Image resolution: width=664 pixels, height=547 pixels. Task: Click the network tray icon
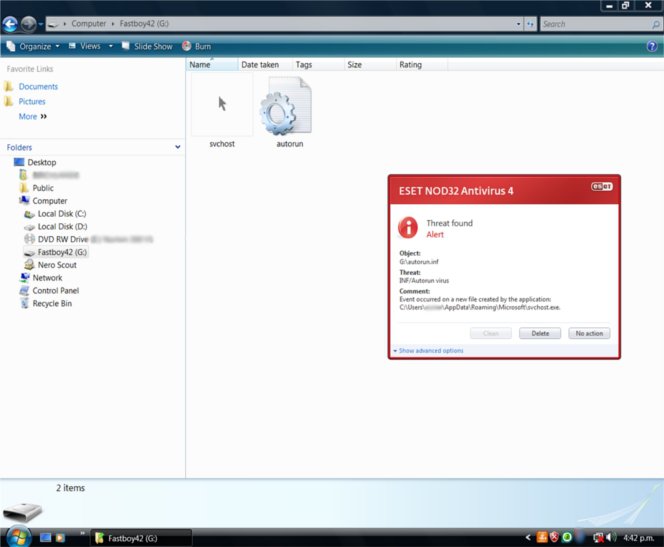pyautogui.click(x=598, y=538)
